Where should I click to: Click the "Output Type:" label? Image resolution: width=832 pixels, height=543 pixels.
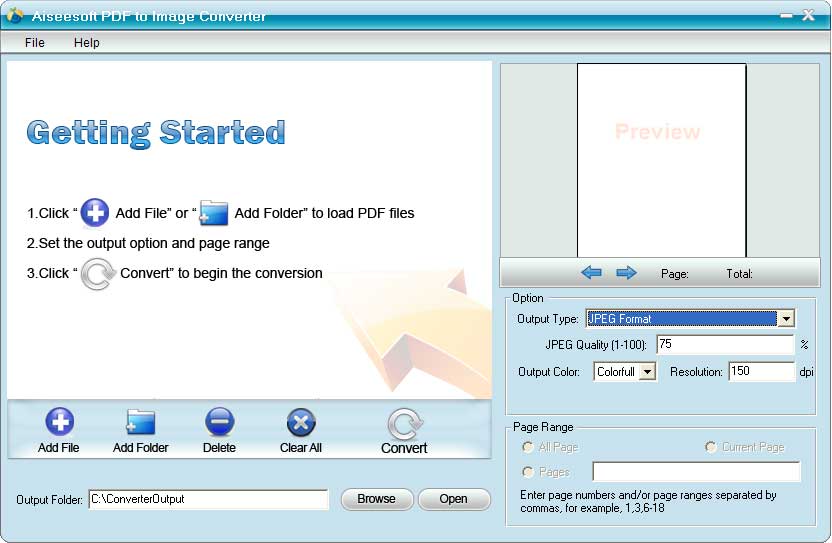point(548,319)
